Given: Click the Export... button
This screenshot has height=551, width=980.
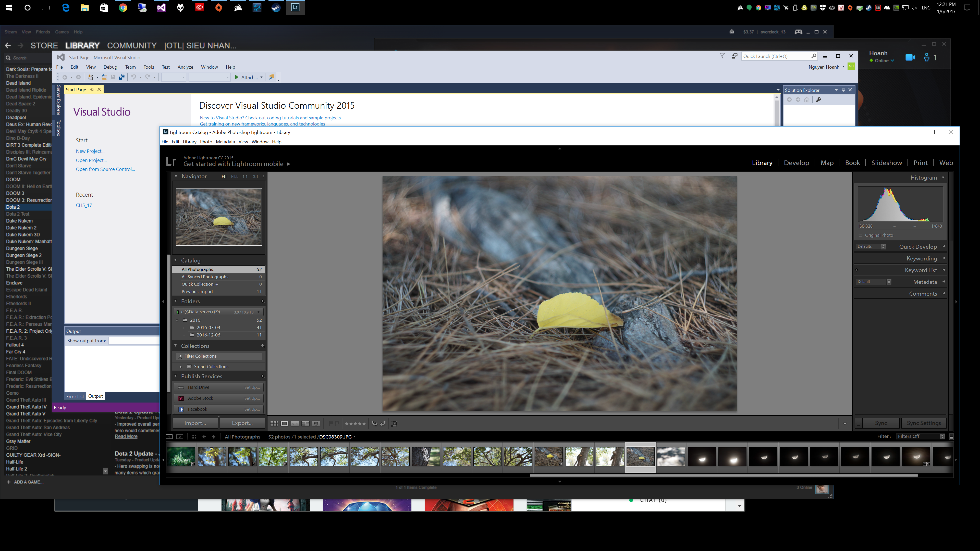Looking at the screenshot, I should pos(242,423).
